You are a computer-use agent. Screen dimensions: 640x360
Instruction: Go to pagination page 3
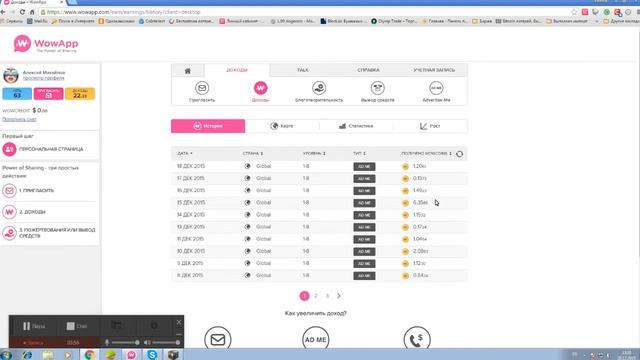point(327,296)
